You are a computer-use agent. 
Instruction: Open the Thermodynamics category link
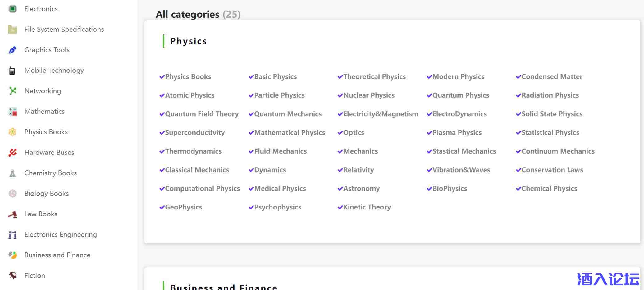coord(193,151)
